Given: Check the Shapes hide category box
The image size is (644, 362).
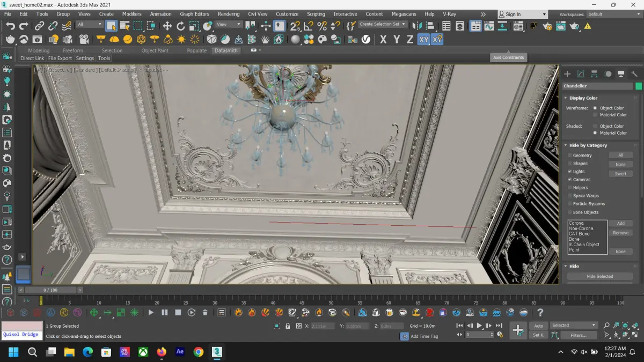Looking at the screenshot, I should click(570, 164).
